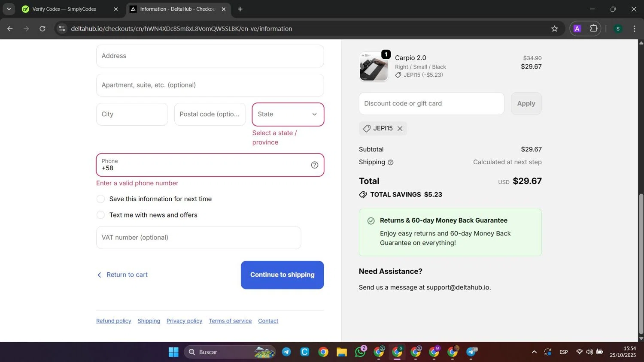Open the Terms of service link

coord(230,321)
